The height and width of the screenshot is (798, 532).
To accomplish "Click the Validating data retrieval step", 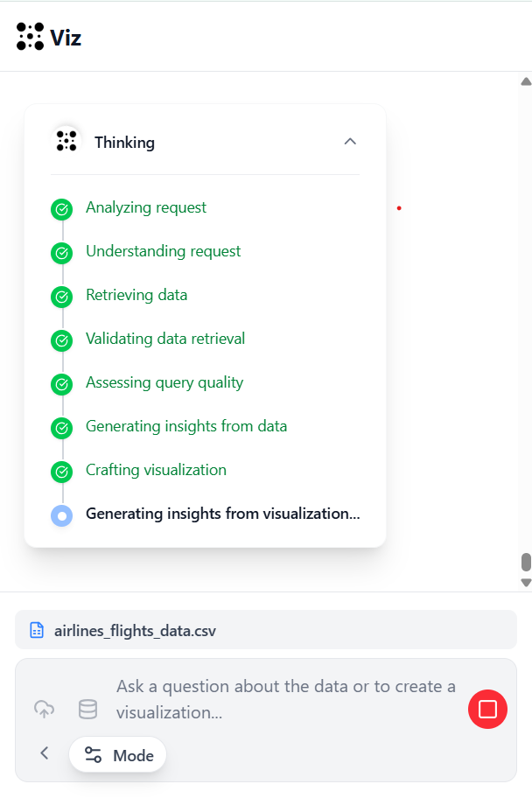I will pyautogui.click(x=165, y=339).
